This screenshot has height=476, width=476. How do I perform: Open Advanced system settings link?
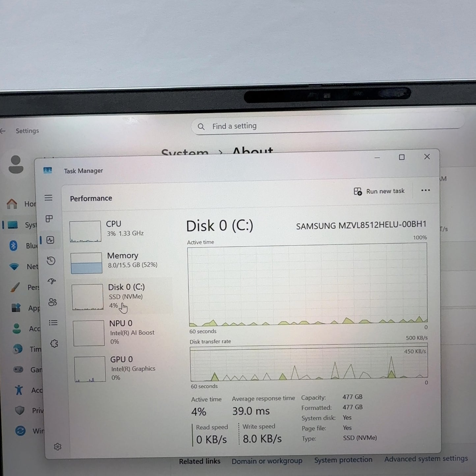tap(426, 459)
